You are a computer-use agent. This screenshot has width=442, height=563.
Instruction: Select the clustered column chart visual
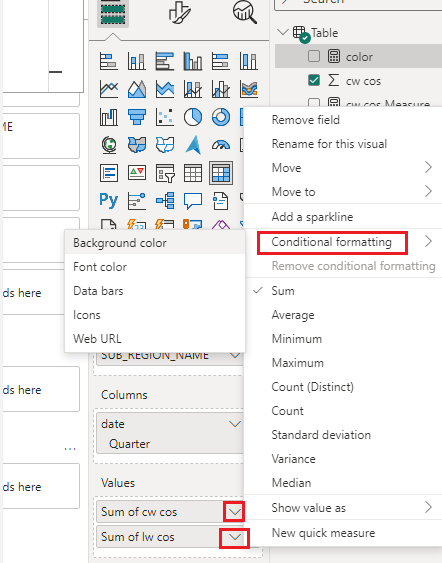pos(193,61)
